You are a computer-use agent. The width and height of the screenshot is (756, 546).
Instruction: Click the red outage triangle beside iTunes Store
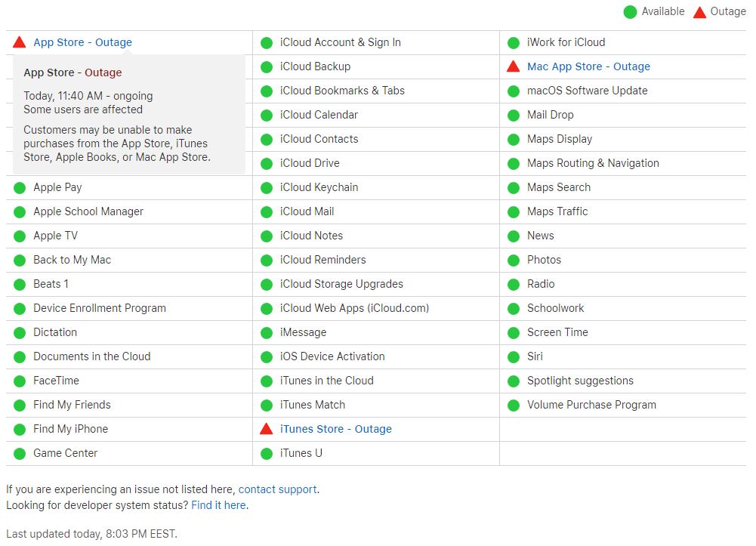tap(266, 429)
